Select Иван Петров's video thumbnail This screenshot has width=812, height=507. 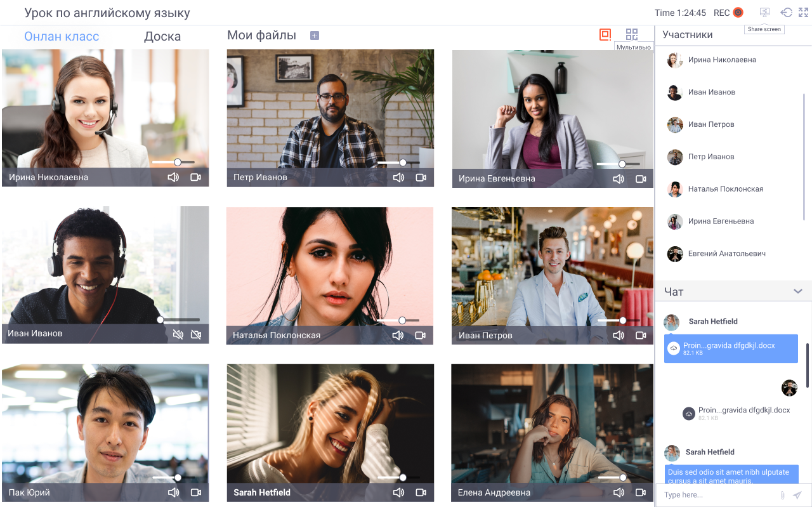553,275
